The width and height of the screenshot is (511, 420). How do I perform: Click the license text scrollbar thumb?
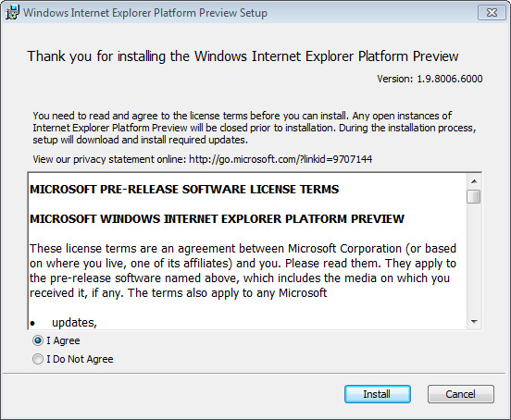coord(474,197)
